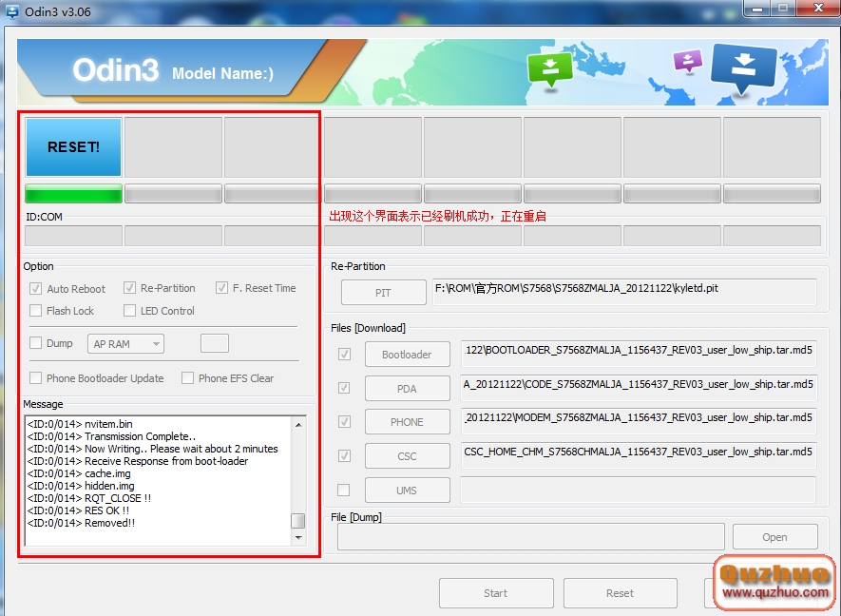Close the Odin3 window
841x616 pixels.
coord(818,8)
